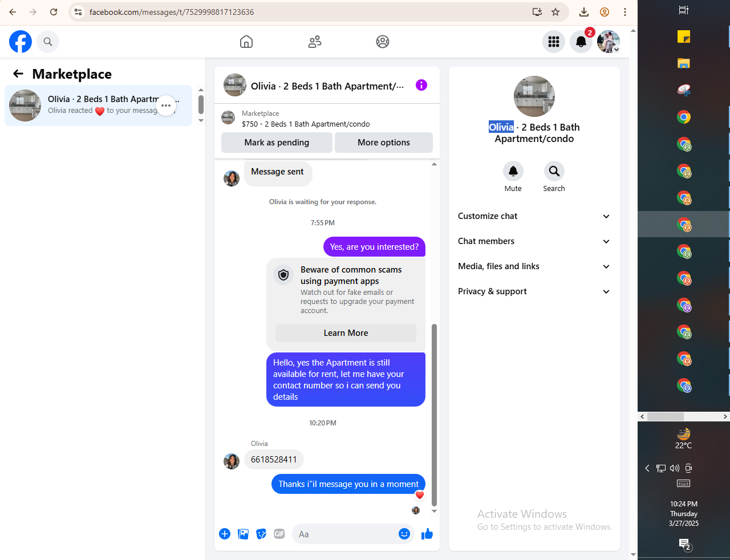Expand the Chat members section
Viewport: 730px width, 560px height.
534,241
